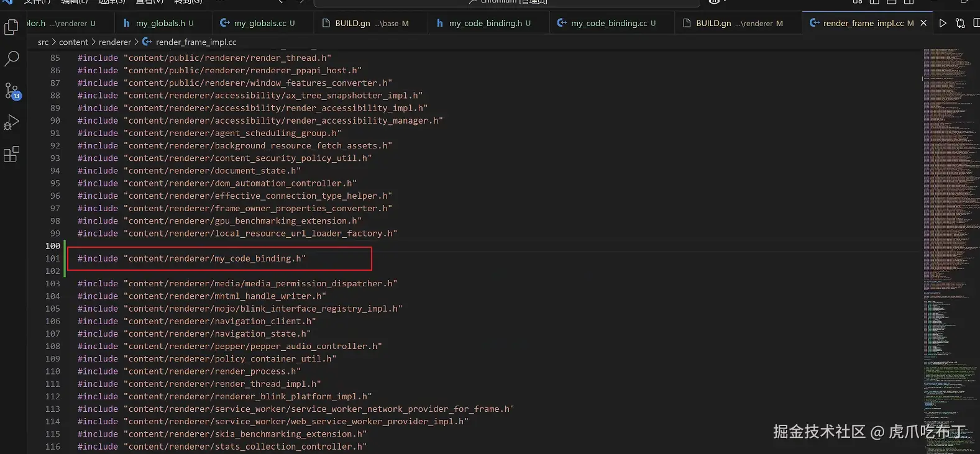Click the frame_owner_properties_converter.h include line
980x454 pixels.
click(235, 208)
